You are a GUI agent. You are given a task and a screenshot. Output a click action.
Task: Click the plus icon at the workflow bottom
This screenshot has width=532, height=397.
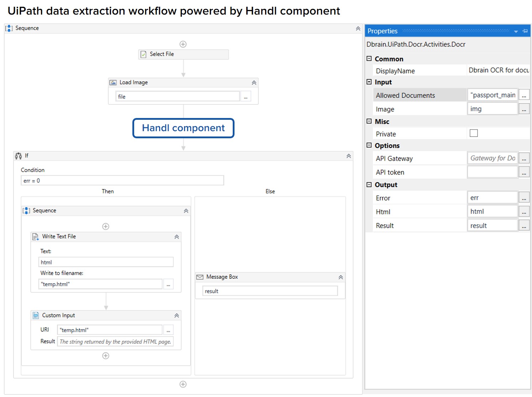(183, 384)
